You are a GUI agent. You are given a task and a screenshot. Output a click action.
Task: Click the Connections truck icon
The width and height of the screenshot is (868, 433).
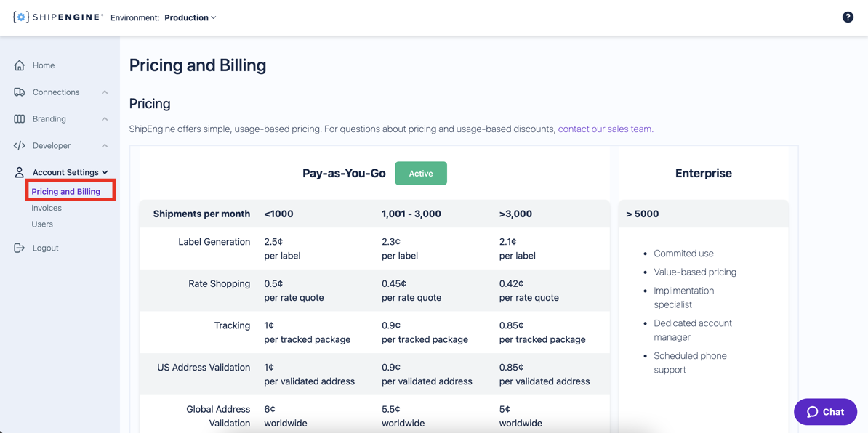coord(20,92)
